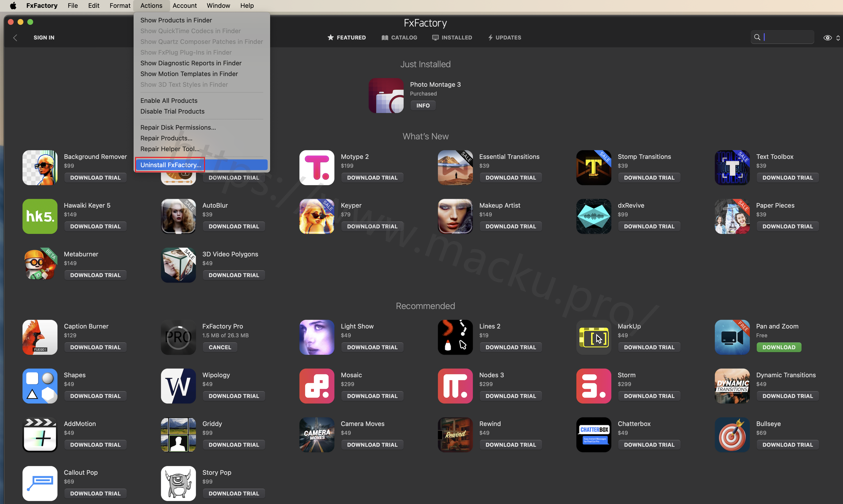Choose Enable All Products
Image resolution: width=843 pixels, height=504 pixels.
pos(201,100)
